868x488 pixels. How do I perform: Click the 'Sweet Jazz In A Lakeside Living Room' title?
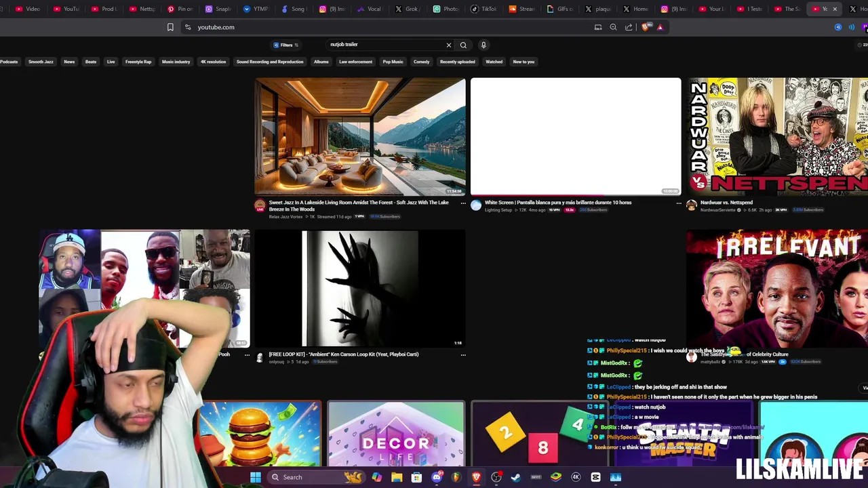[359, 205]
